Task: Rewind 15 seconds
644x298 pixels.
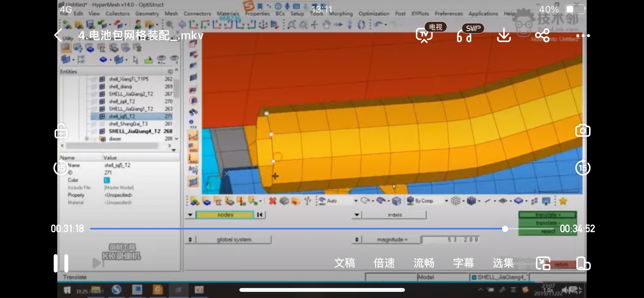Action: coord(61,168)
